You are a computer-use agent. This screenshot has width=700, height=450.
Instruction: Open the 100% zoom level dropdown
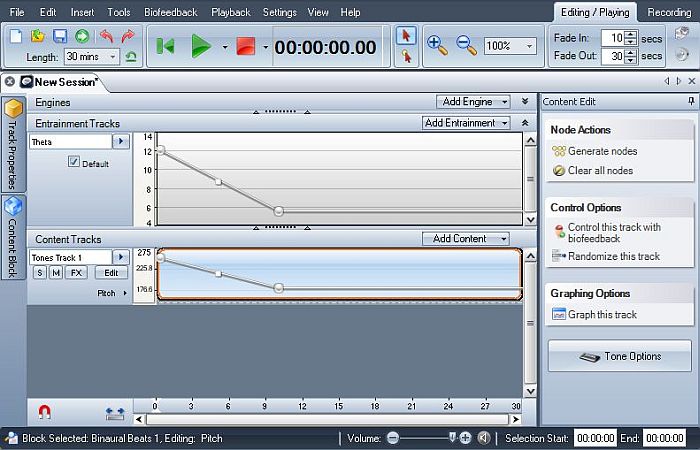pos(510,46)
